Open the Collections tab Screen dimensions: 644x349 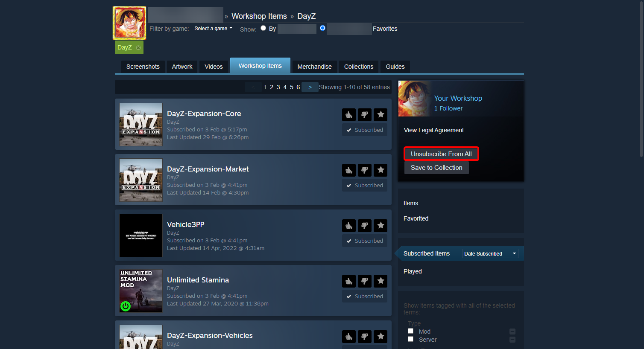(x=358, y=67)
